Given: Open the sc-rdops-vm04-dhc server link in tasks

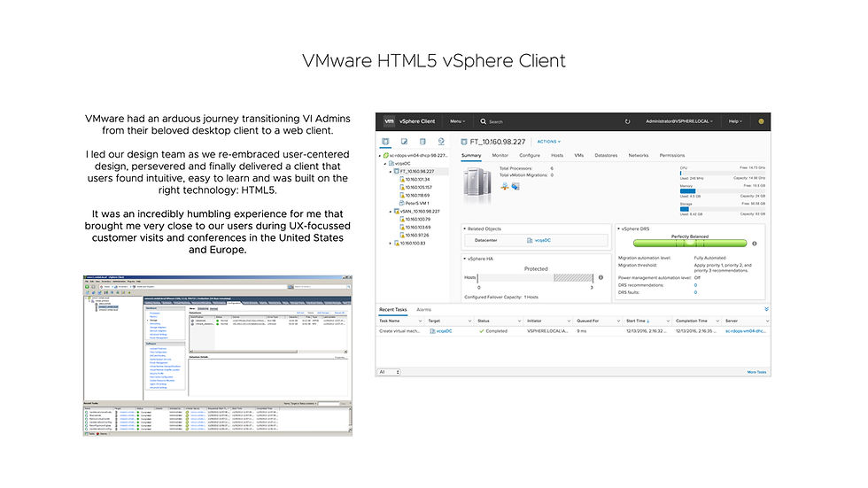Looking at the screenshot, I should [745, 331].
